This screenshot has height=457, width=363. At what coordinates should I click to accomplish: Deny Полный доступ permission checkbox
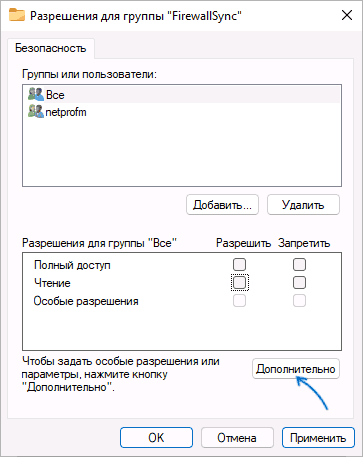[299, 265]
